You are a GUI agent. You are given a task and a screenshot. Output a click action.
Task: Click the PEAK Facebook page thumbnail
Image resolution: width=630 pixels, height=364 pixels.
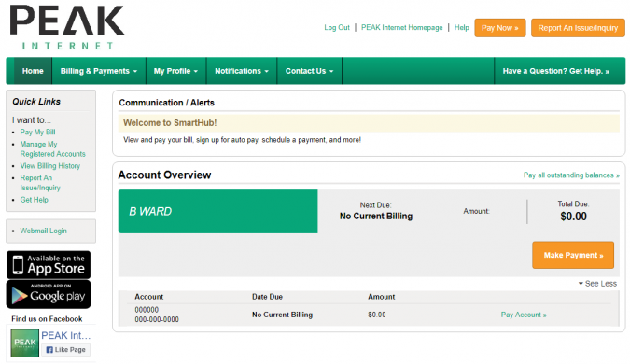25,343
